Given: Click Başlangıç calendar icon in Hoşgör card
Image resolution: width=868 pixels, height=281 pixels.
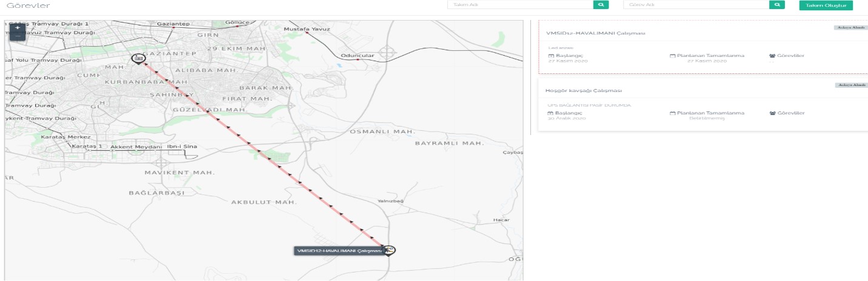Looking at the screenshot, I should pyautogui.click(x=550, y=113).
